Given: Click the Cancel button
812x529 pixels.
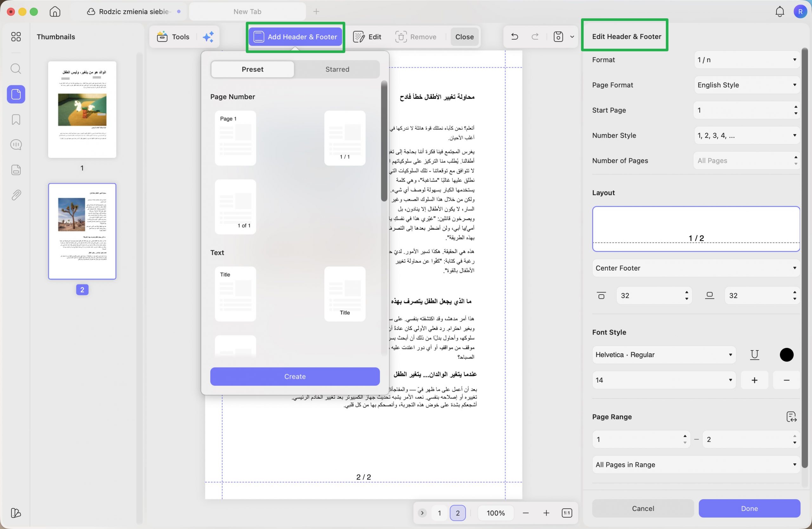Looking at the screenshot, I should coord(643,508).
